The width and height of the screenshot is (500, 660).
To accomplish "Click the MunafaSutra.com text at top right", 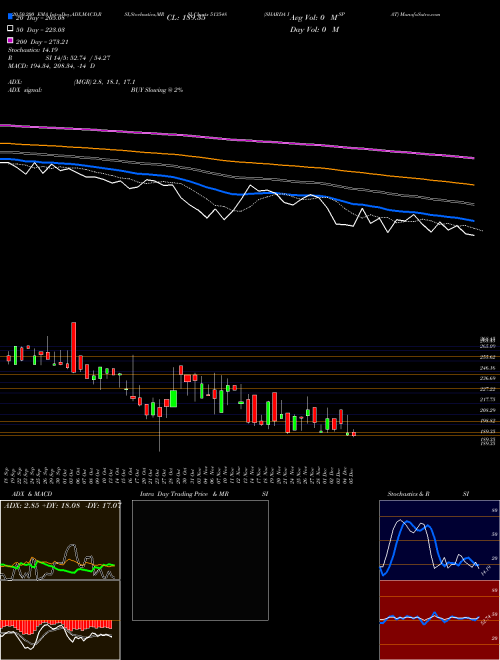I will click(420, 14).
